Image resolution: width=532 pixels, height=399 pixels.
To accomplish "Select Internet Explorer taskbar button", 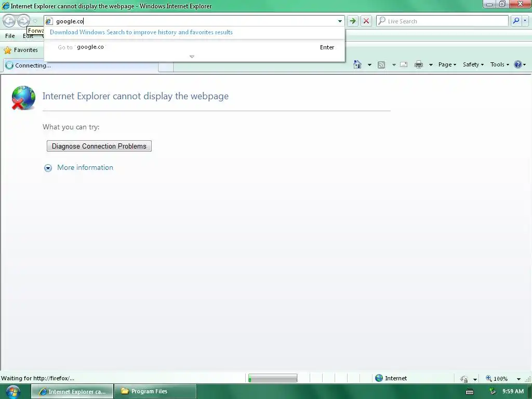I will pyautogui.click(x=72, y=392).
